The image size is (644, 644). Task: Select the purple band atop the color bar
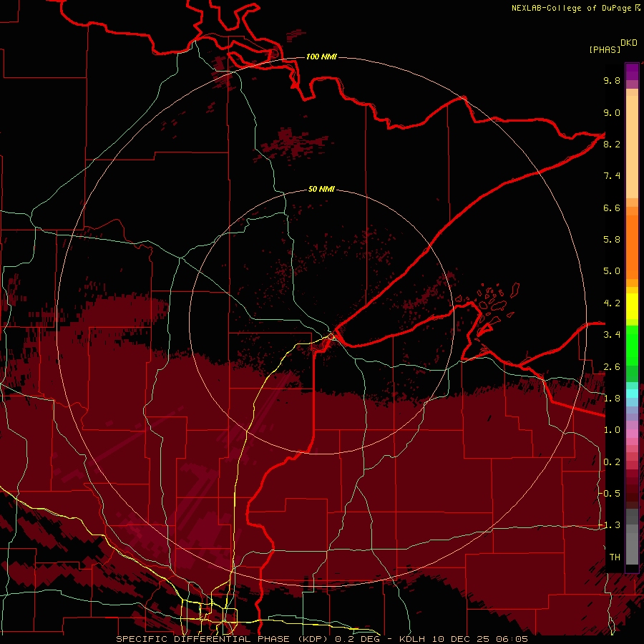point(632,72)
